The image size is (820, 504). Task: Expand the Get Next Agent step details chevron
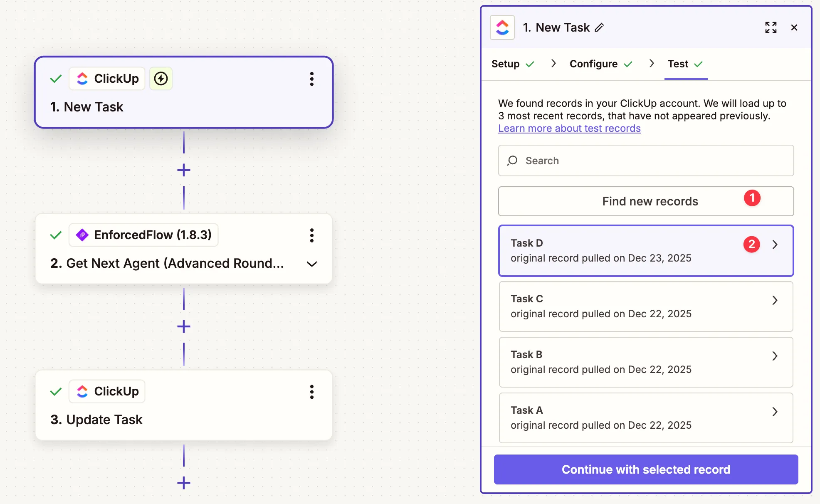312,264
